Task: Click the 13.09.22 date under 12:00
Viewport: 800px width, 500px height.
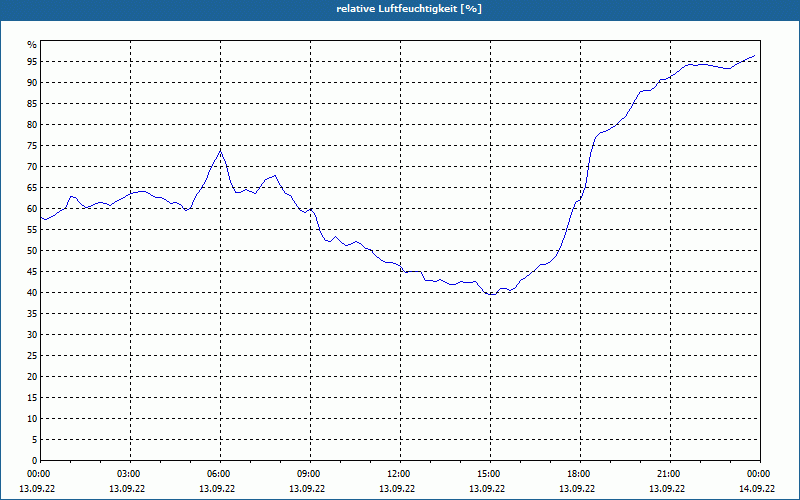Action: (397, 489)
